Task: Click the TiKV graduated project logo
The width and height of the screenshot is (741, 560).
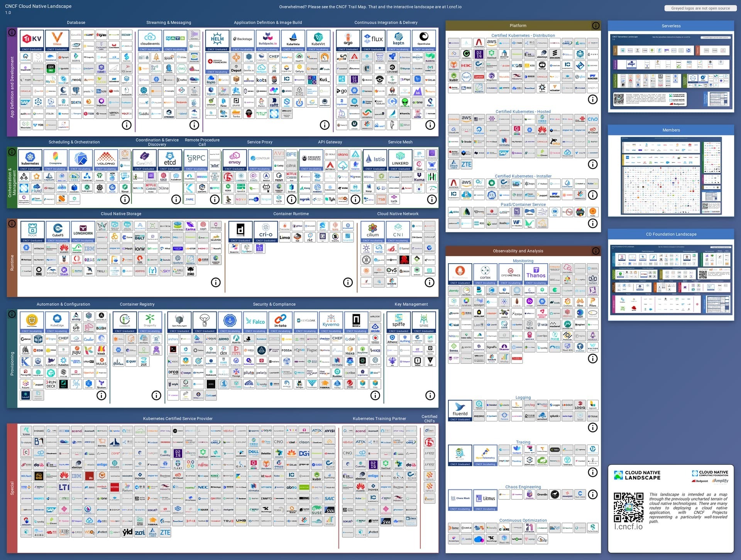Action: click(x=32, y=41)
